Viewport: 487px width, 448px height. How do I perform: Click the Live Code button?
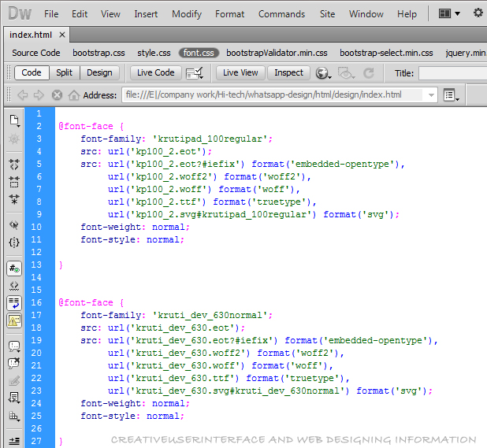click(155, 72)
